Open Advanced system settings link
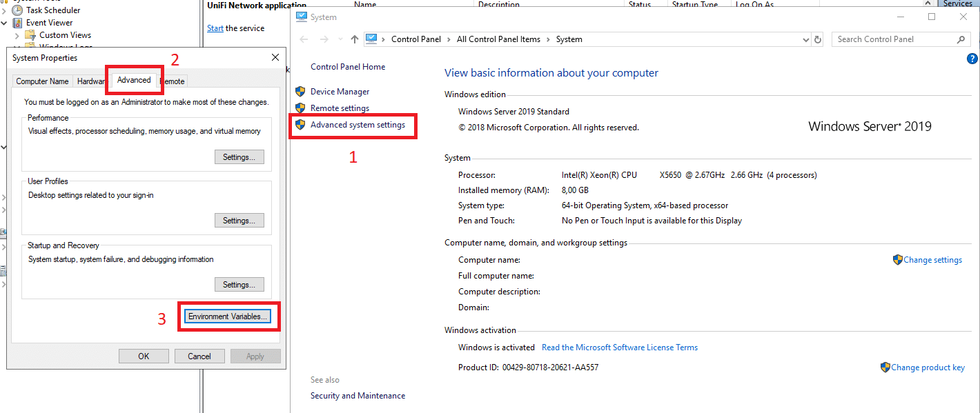 [357, 125]
